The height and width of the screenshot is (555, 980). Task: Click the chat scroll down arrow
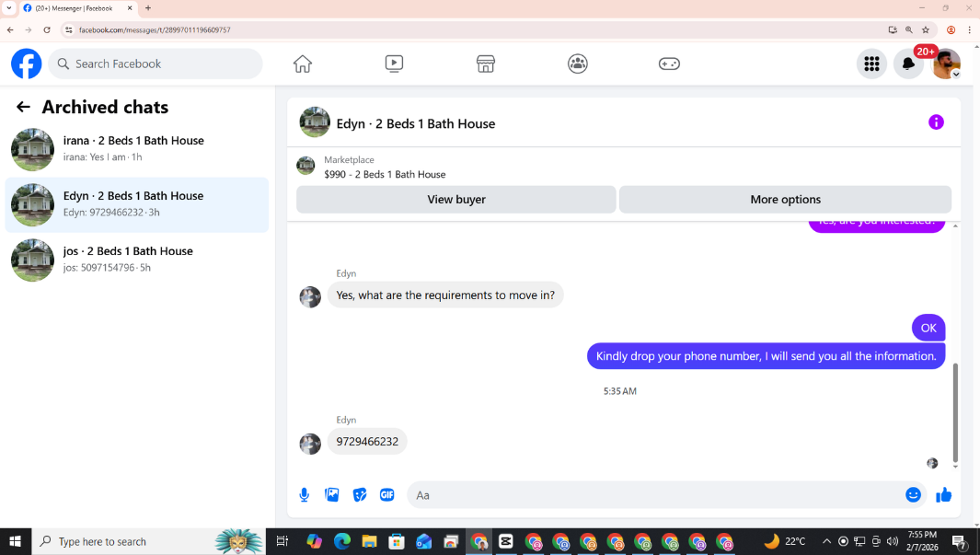pyautogui.click(x=955, y=467)
